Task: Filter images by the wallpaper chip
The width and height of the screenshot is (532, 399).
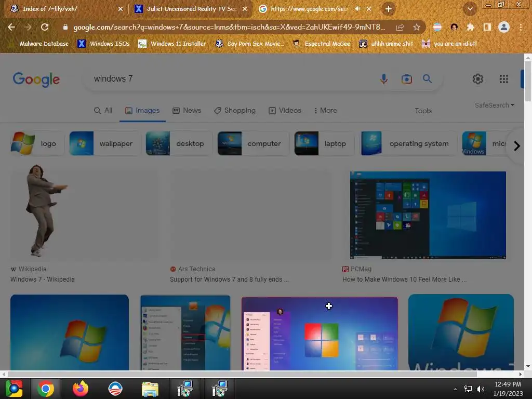Action: tap(105, 143)
